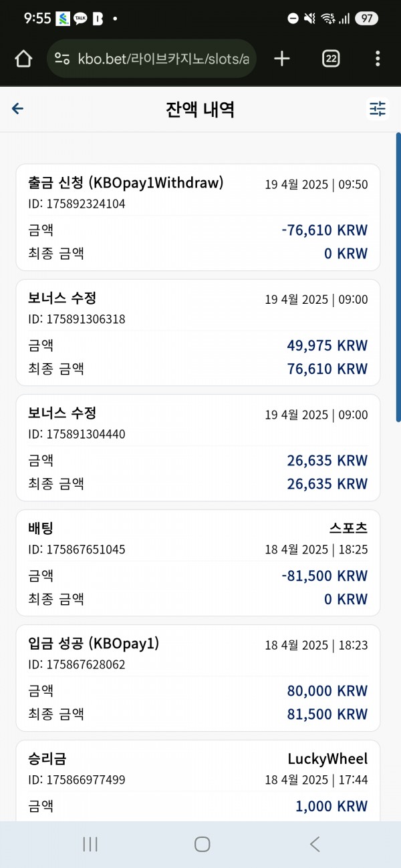Open the 출금 신청 KBOpay1Withdraw transaction card
401x868 pixels.
[198, 217]
